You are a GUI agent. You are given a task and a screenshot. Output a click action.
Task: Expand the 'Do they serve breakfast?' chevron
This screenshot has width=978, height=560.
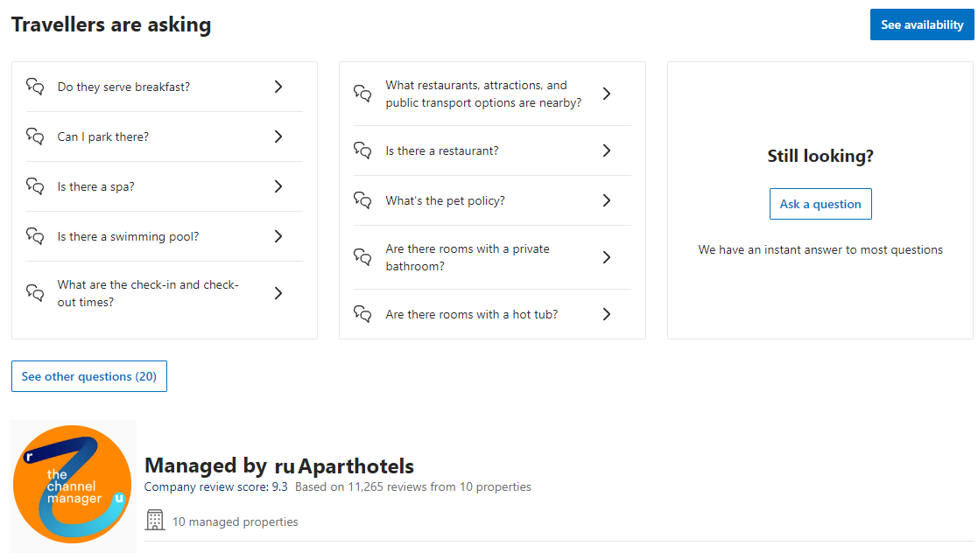tap(278, 87)
